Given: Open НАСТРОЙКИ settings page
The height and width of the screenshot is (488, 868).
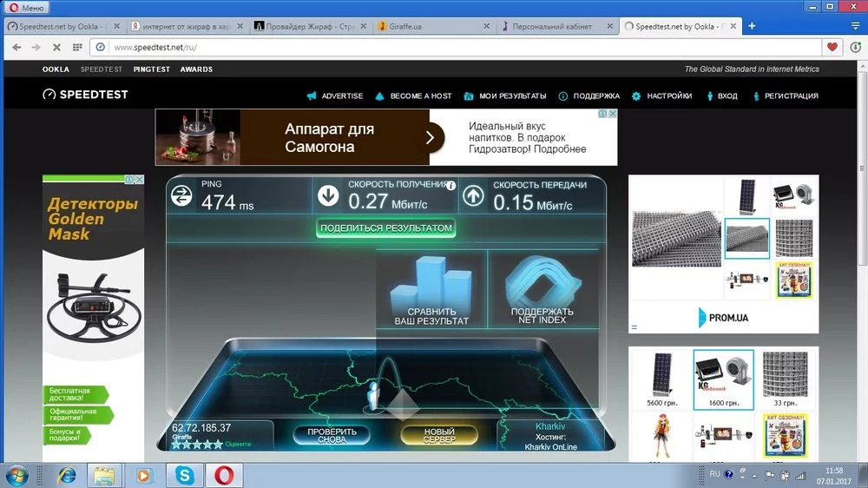Looking at the screenshot, I should (x=662, y=96).
